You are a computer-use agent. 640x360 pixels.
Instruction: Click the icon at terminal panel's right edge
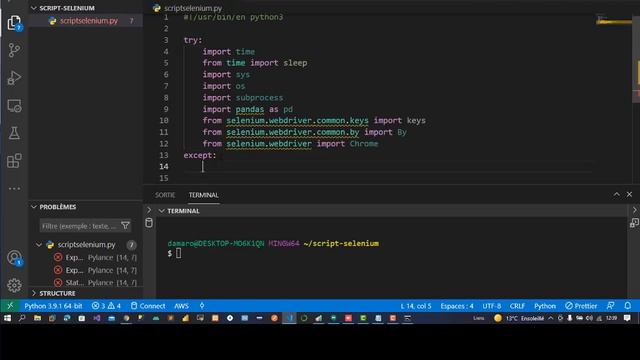click(634, 223)
